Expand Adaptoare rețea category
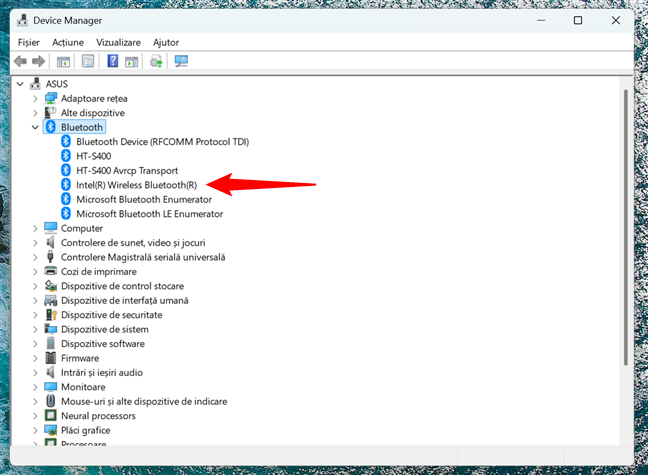This screenshot has height=475, width=648. 36,99
